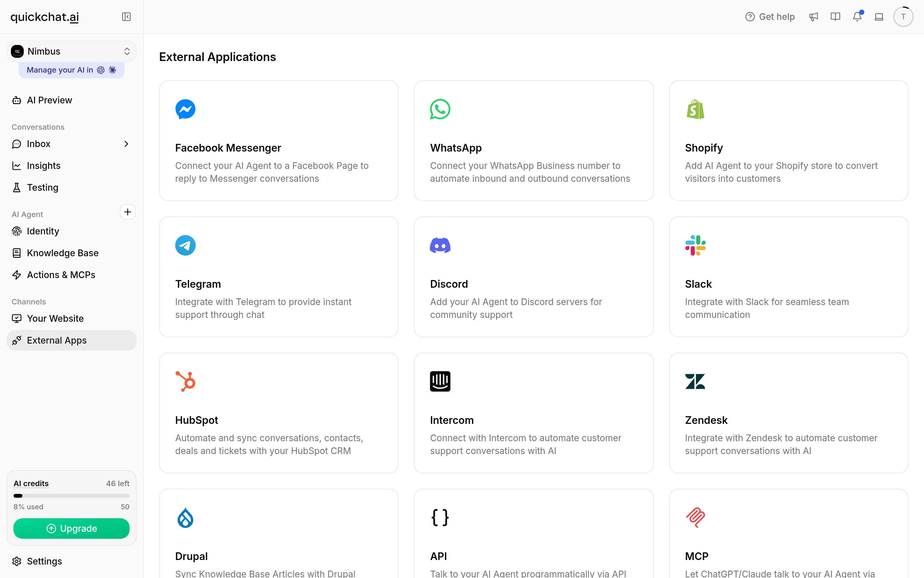This screenshot has height=578, width=924.
Task: Click the HubSpot sprocket logo
Action: pos(185,381)
